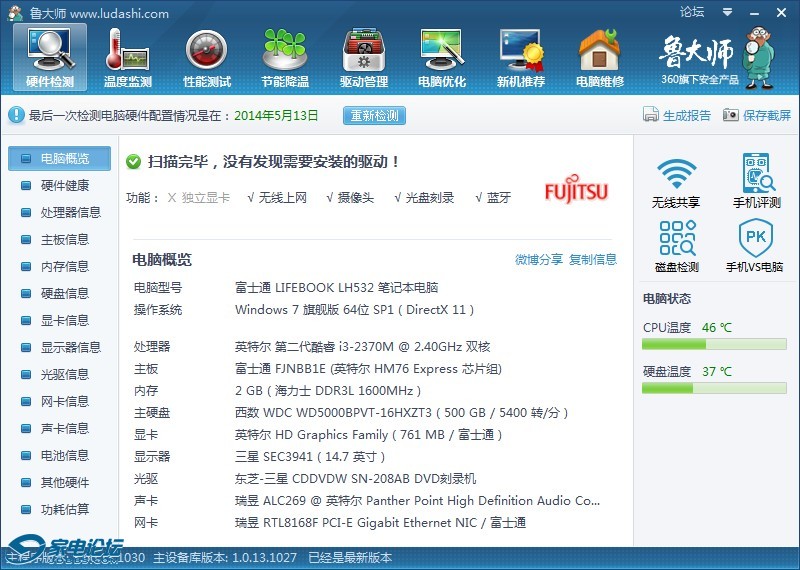
Task: Click the Fujitsu brand logo
Action: (576, 191)
